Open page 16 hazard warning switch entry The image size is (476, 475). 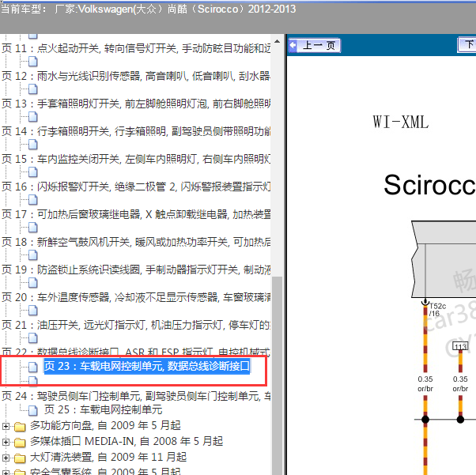point(136,187)
